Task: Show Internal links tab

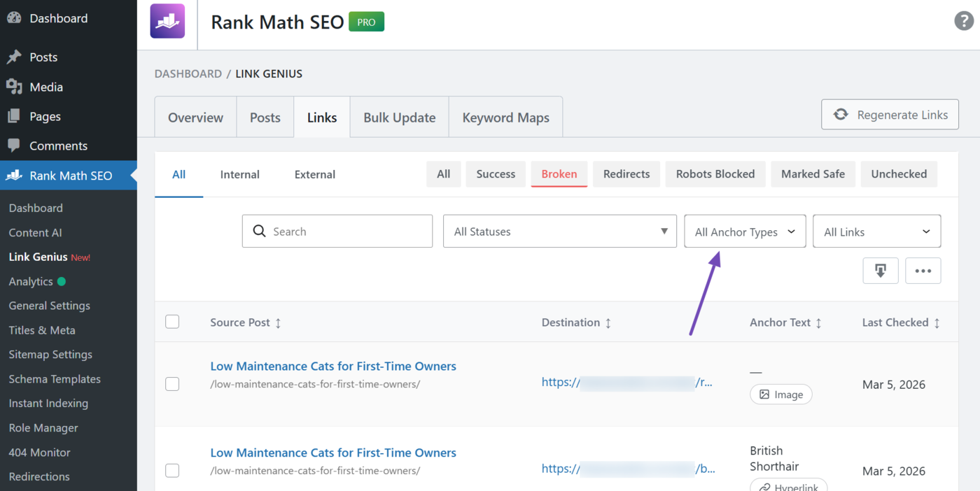Action: tap(240, 175)
